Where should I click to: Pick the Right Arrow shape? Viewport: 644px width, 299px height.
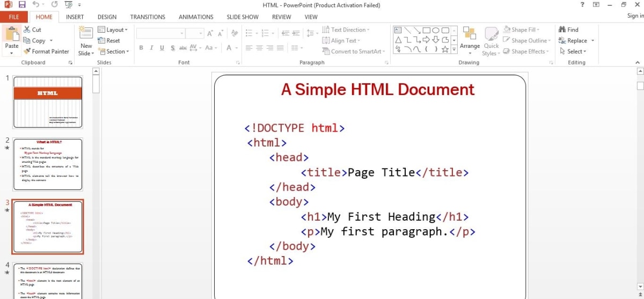coord(427,40)
